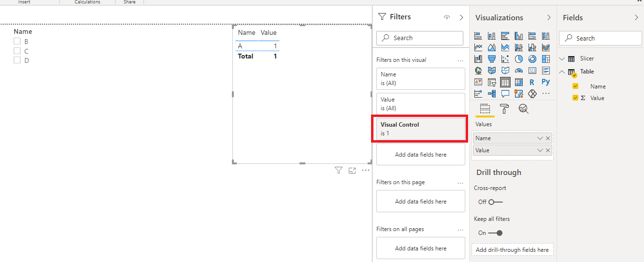The image size is (644, 262).
Task: Select the KPI visualization
Action: (478, 82)
